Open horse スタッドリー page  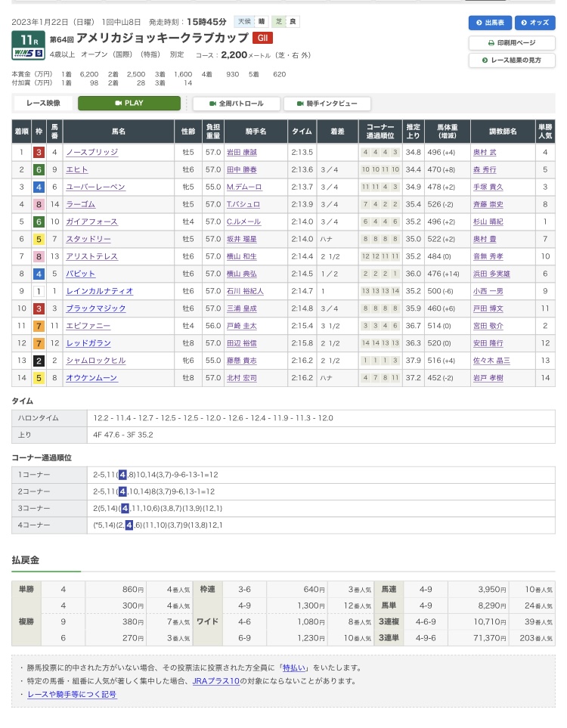coord(88,239)
